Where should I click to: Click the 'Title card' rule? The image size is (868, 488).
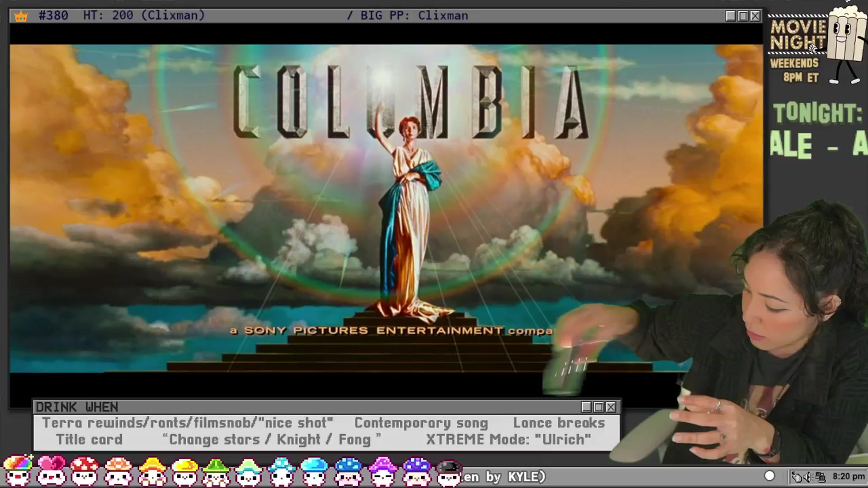[x=89, y=439]
